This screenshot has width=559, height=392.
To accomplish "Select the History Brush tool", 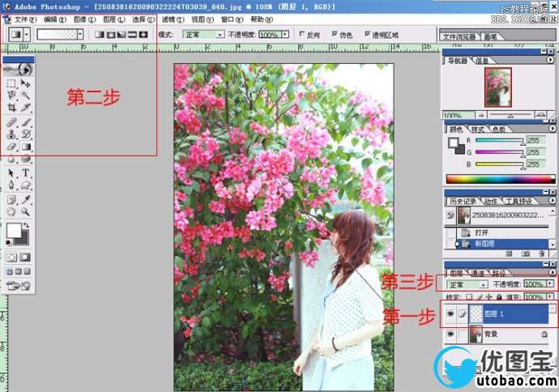I will 25,134.
